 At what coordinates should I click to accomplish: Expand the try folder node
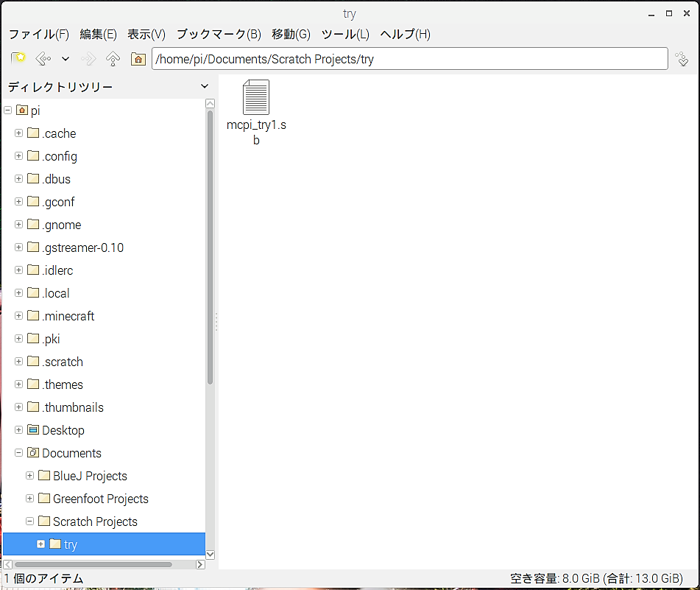(x=40, y=544)
